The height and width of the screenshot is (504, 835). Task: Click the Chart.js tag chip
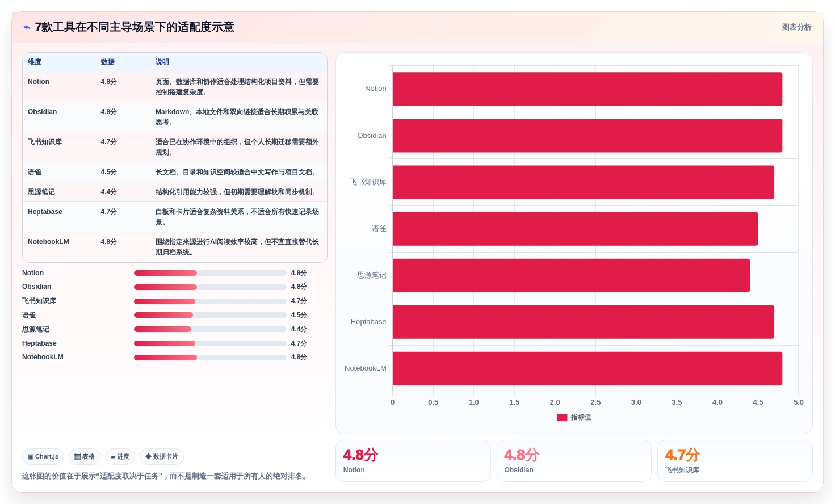(x=43, y=456)
